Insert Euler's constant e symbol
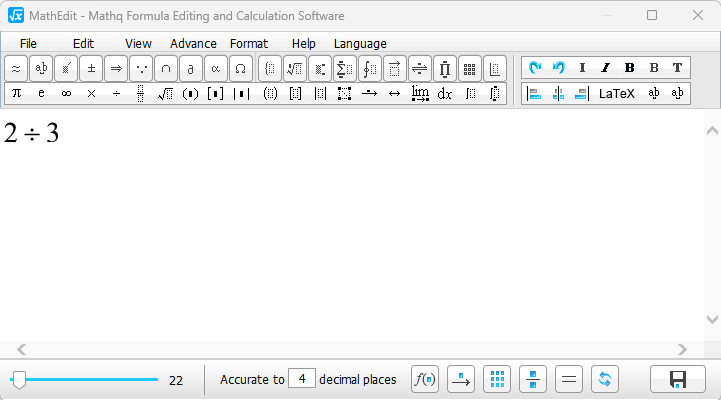The height and width of the screenshot is (400, 721). (x=41, y=93)
